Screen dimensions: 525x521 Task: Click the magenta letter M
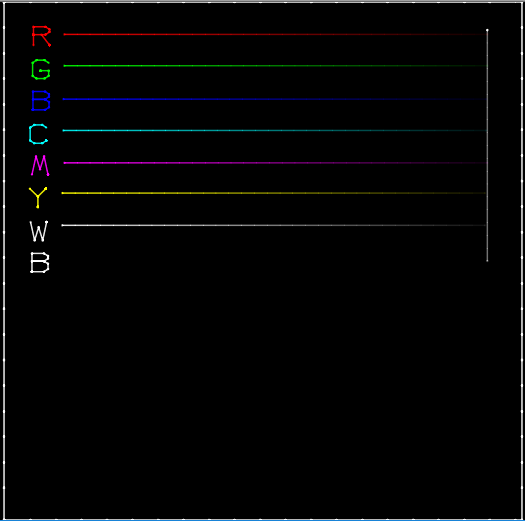40,165
